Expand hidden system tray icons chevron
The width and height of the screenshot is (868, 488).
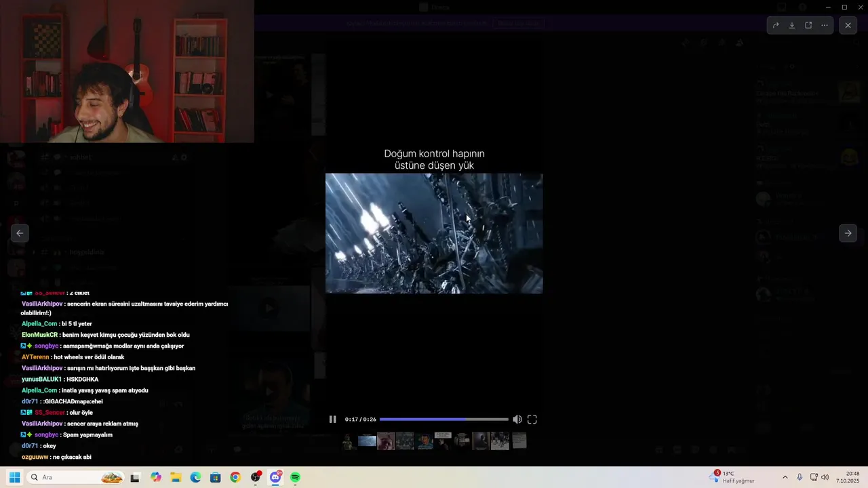[x=785, y=477]
